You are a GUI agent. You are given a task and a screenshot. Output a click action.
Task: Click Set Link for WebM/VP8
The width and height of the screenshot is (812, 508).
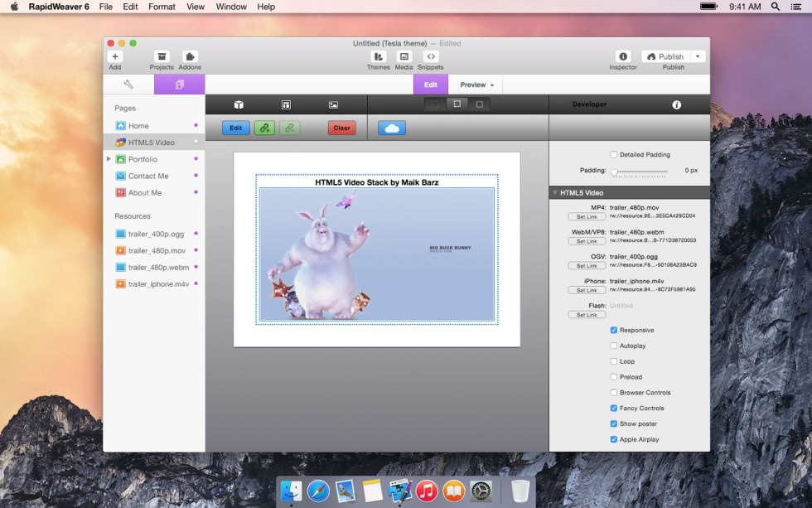(x=587, y=241)
